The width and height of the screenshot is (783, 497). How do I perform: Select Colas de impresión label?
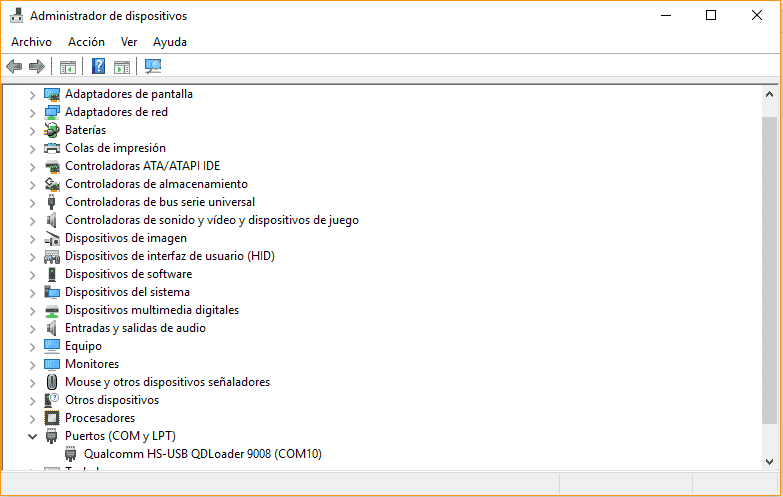tap(115, 148)
